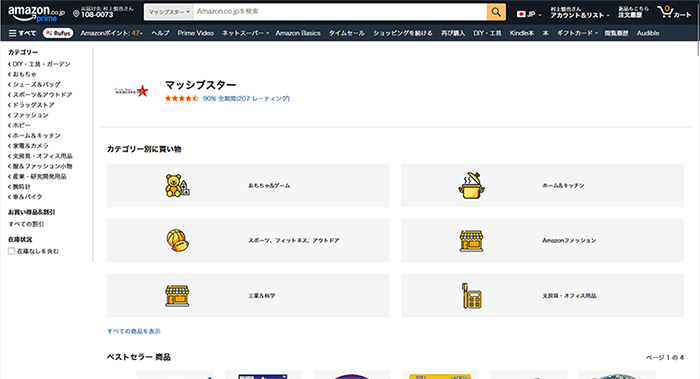Image resolution: width=700 pixels, height=379 pixels.
Task: Click the スポーツ、フィットネス、アウトドア label
Action: point(294,241)
